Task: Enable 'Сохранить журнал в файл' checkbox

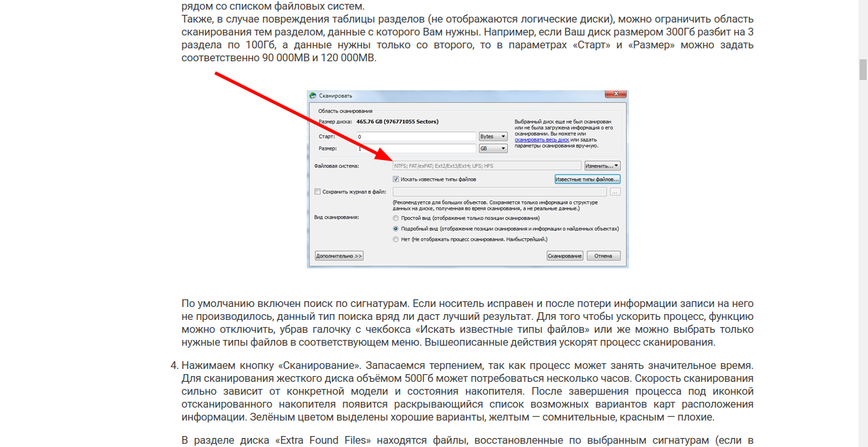Action: (318, 192)
